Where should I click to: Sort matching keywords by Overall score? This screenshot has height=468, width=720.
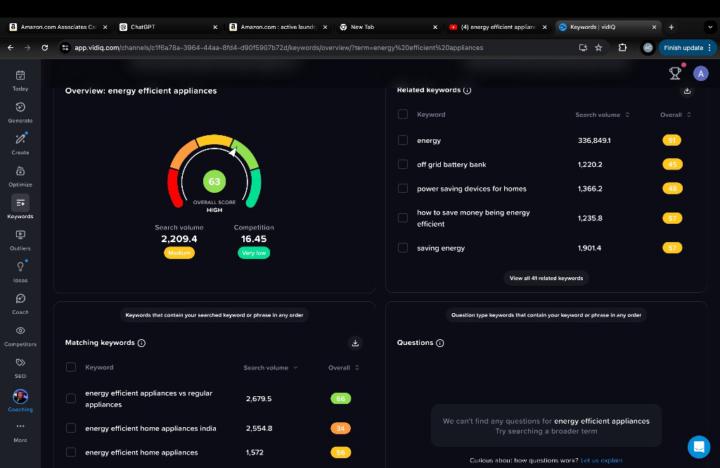click(x=343, y=368)
